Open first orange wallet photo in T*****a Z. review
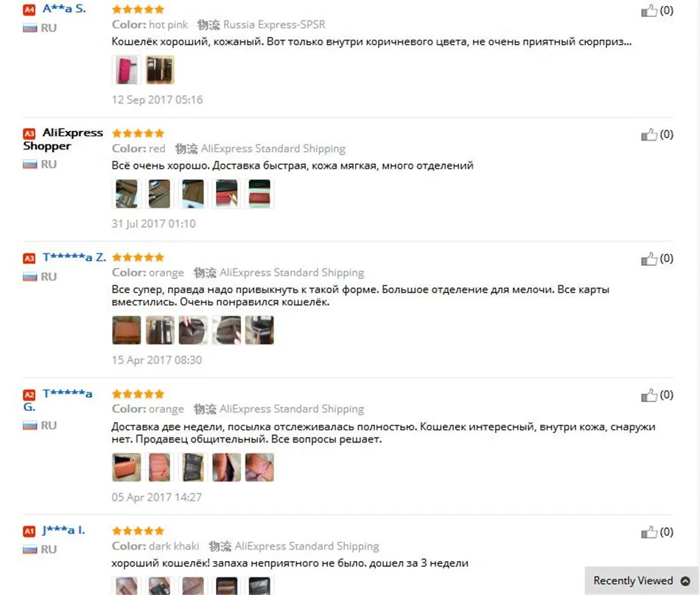700x595 pixels. (126, 330)
